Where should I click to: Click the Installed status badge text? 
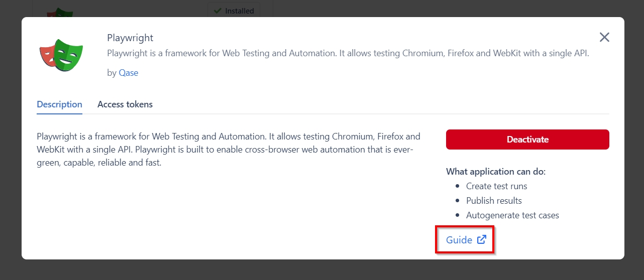coord(240,11)
